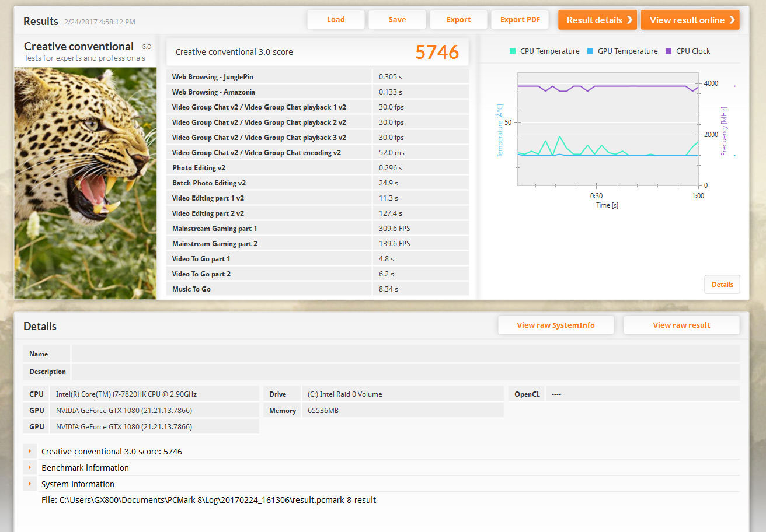Screen dimensions: 766x532
Task: Click the chart Details button
Action: tap(722, 285)
